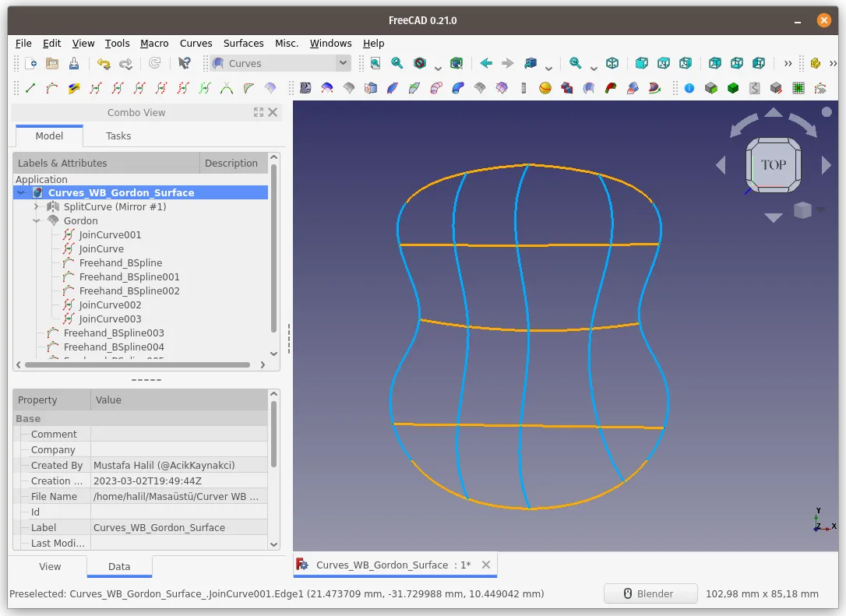Activate the What's This help pointer
The image size is (846, 616).
(184, 64)
